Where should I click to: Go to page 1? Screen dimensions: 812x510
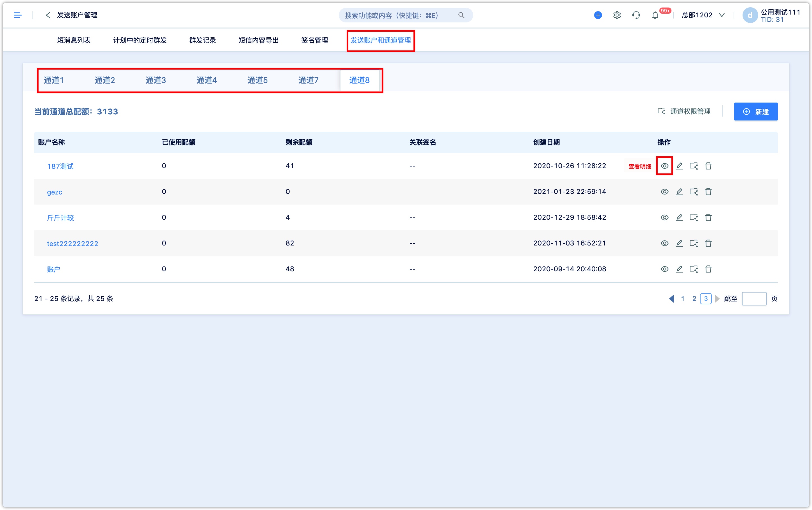coord(682,298)
